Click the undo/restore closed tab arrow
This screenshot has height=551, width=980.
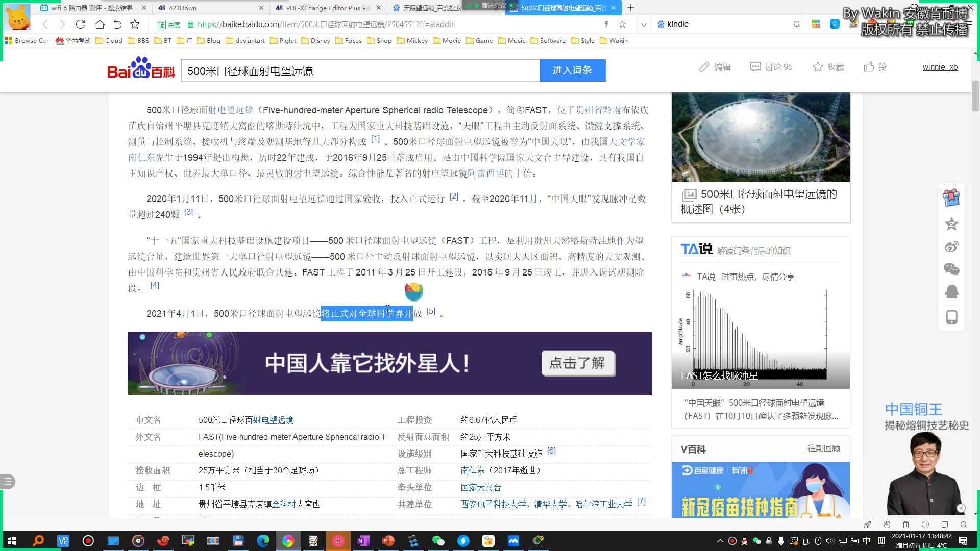(x=117, y=24)
